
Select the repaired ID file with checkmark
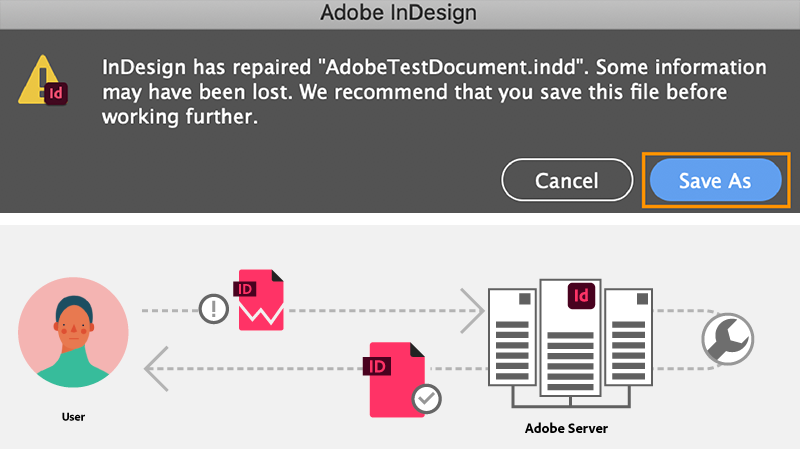397,380
